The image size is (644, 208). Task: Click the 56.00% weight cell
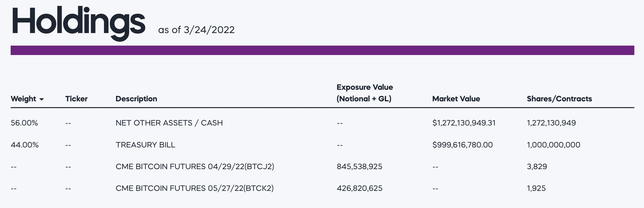click(24, 123)
